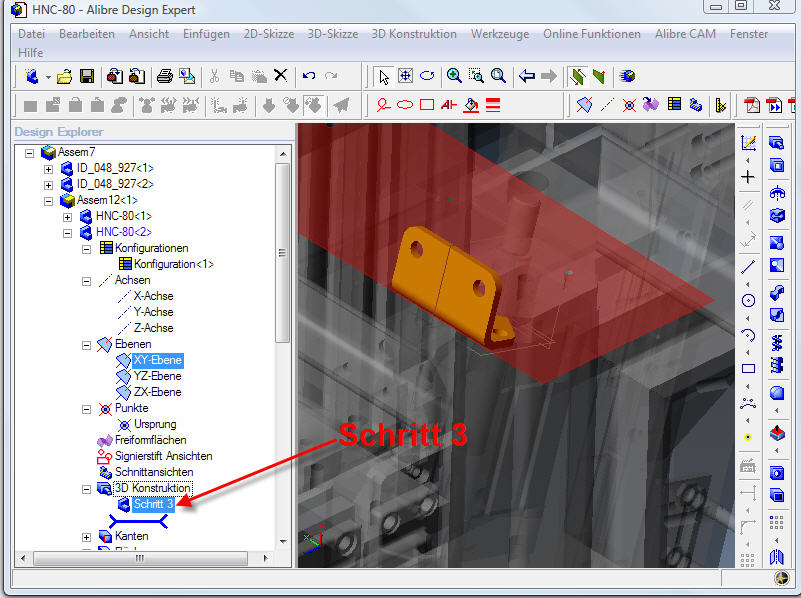
Task: Click the Extrude boss feature icon
Action: coord(777,143)
